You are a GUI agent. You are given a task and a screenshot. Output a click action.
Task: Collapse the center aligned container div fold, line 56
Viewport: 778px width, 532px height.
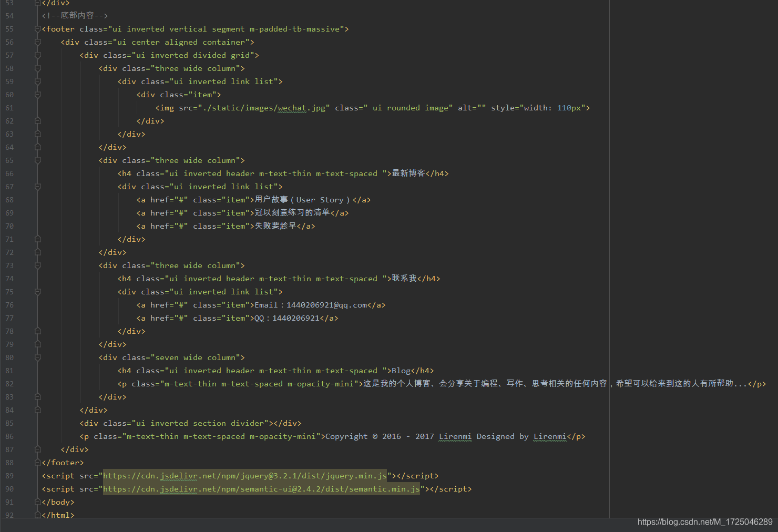coord(38,42)
